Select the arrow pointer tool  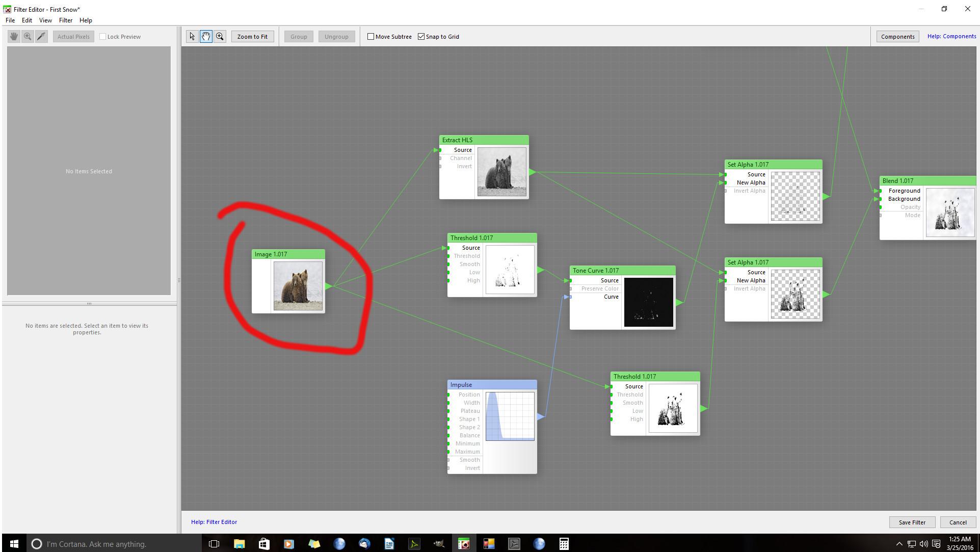tap(192, 37)
